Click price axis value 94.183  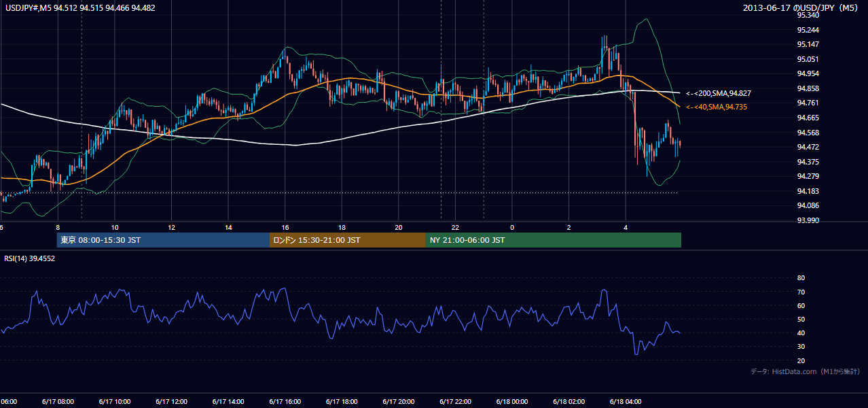808,191
